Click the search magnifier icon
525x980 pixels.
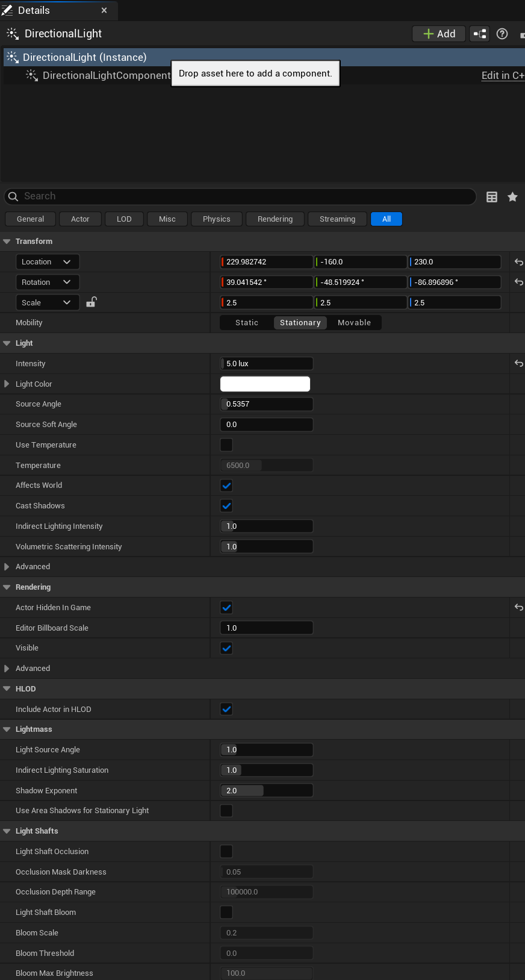[13, 196]
